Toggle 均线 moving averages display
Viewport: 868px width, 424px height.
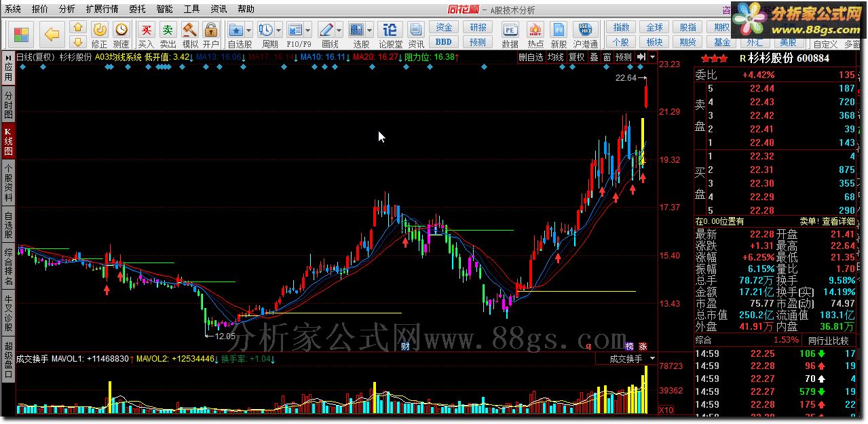coord(556,58)
